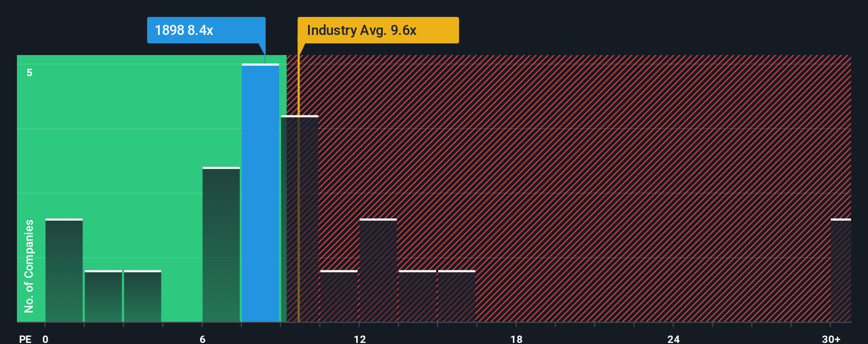This screenshot has width=868, height=344.
Task: Click the 'PE' axis label
Action: pos(25,339)
